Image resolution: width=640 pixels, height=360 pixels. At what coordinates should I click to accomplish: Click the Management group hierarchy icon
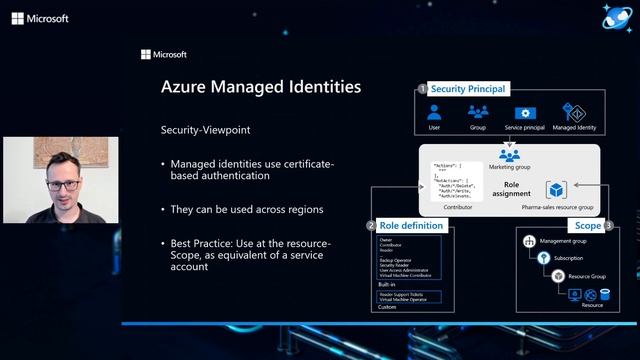529,241
